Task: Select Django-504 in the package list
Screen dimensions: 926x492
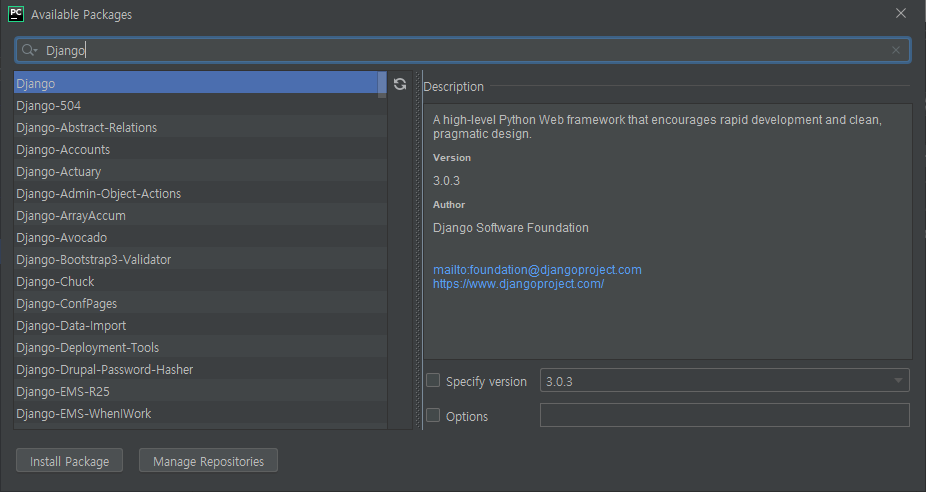Action: 200,105
